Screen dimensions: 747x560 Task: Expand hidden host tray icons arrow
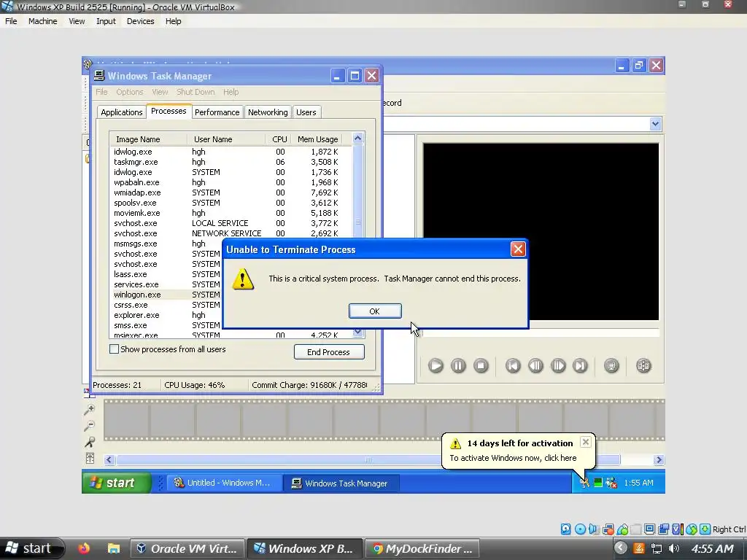pyautogui.click(x=620, y=548)
